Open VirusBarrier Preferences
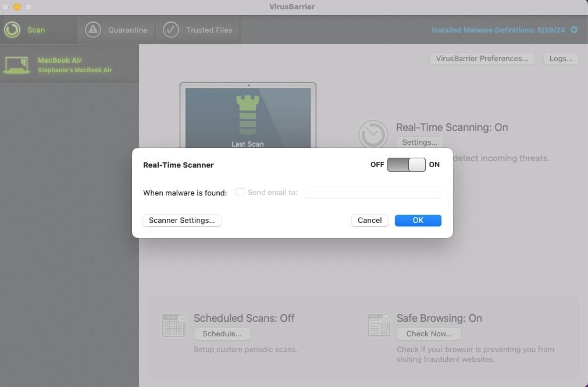This screenshot has width=588, height=387. click(482, 59)
